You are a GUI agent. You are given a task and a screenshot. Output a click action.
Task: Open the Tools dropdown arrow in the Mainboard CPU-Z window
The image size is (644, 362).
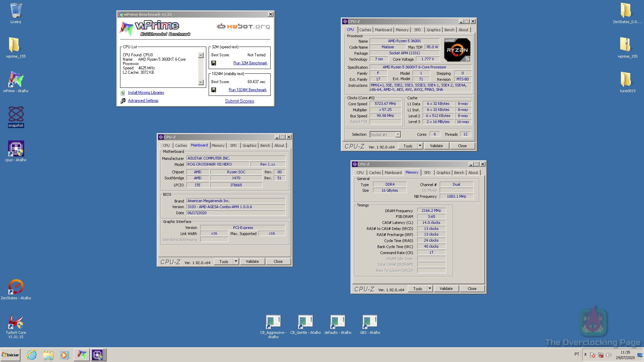[x=236, y=261]
